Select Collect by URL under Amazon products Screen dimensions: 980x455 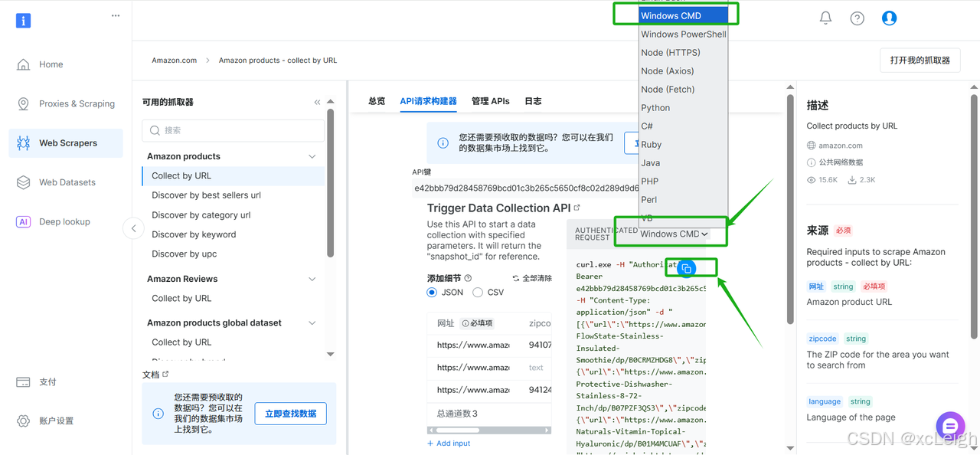pos(234,175)
